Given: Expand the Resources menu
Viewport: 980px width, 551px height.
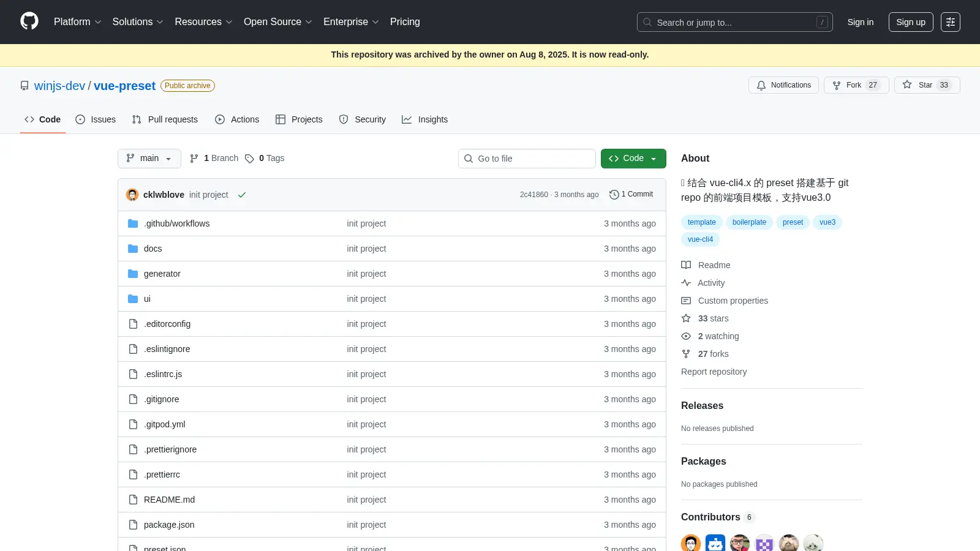Looking at the screenshot, I should 203,21.
